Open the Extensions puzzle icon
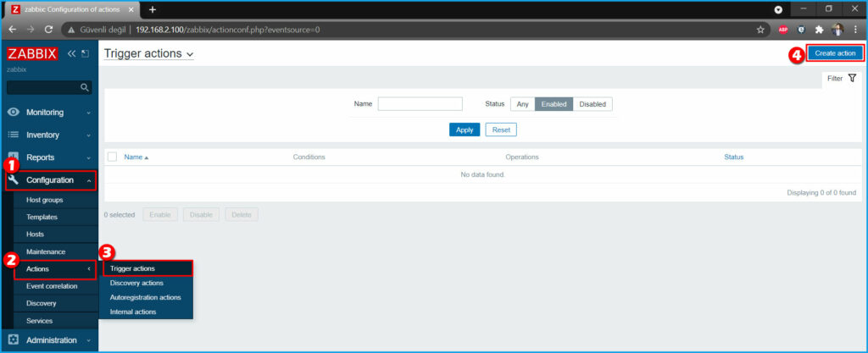Viewport: 868px width, 353px height. (820, 30)
